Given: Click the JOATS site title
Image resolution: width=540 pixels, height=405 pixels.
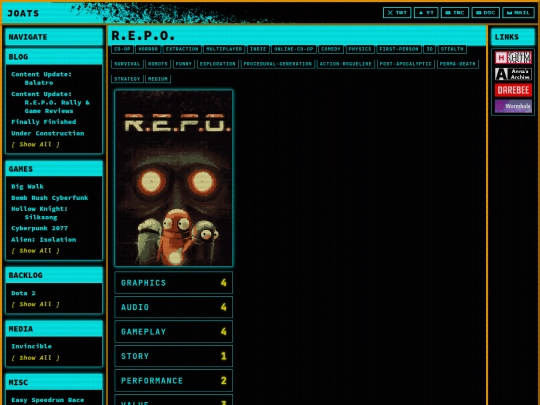Looking at the screenshot, I should point(23,13).
